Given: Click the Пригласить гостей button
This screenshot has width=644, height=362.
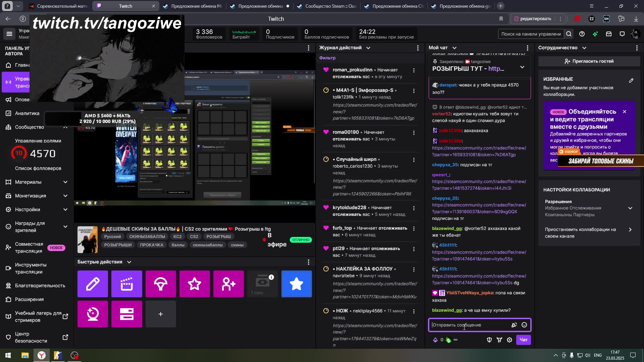Looking at the screenshot, I should [589, 61].
